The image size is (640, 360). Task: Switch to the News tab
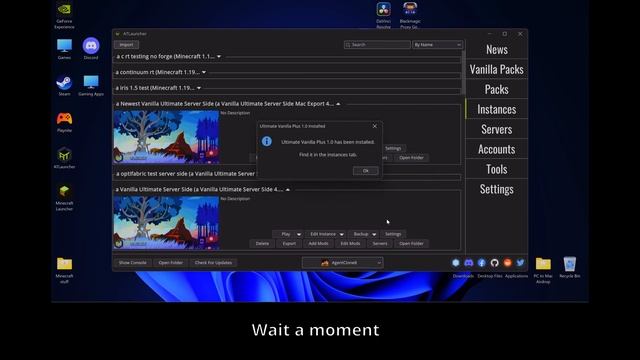point(496,49)
